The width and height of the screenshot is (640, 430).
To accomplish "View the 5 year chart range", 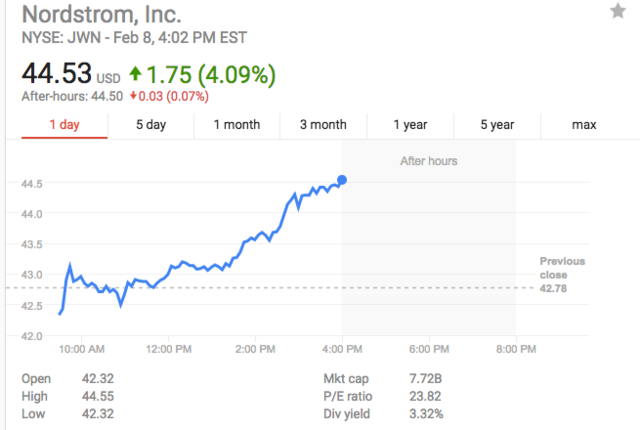I will coord(497,125).
